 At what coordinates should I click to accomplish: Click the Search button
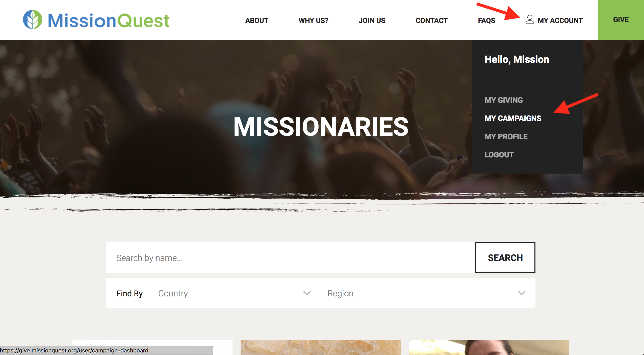[505, 257]
